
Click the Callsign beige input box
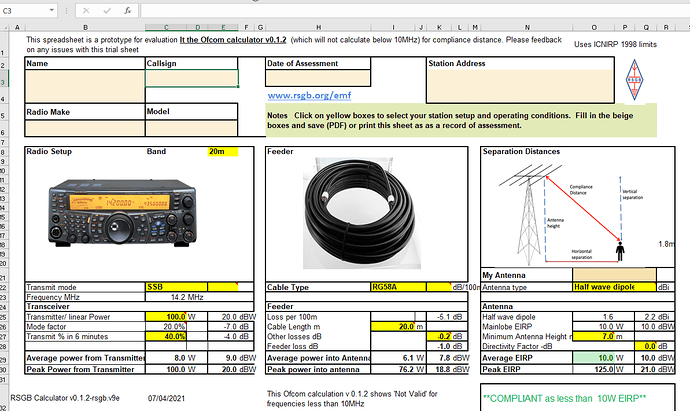point(191,79)
